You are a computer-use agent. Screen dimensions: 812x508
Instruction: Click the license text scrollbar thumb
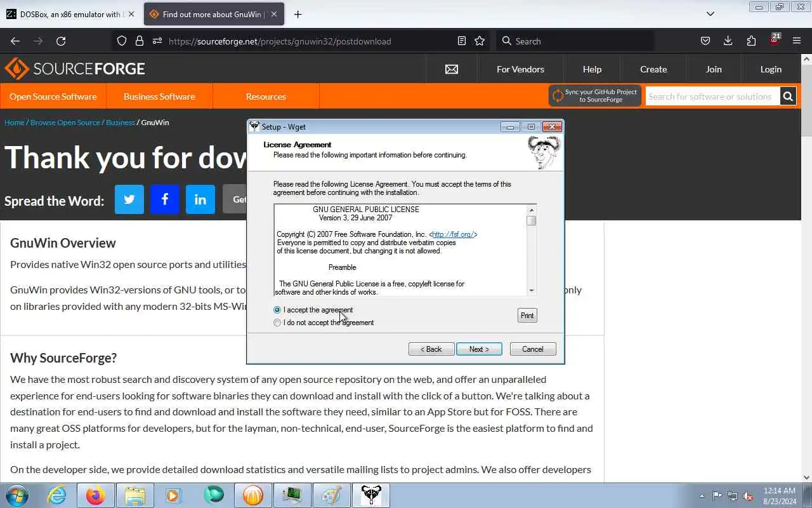point(532,220)
